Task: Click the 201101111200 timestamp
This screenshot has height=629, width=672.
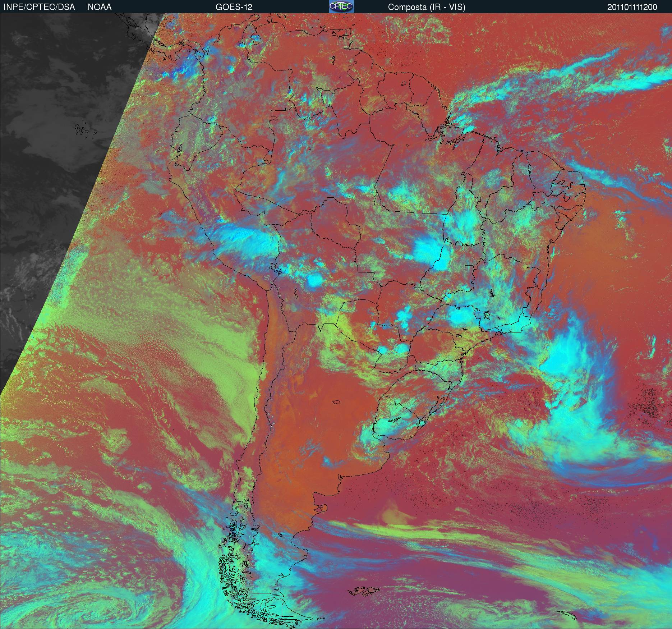Action: (632, 7)
